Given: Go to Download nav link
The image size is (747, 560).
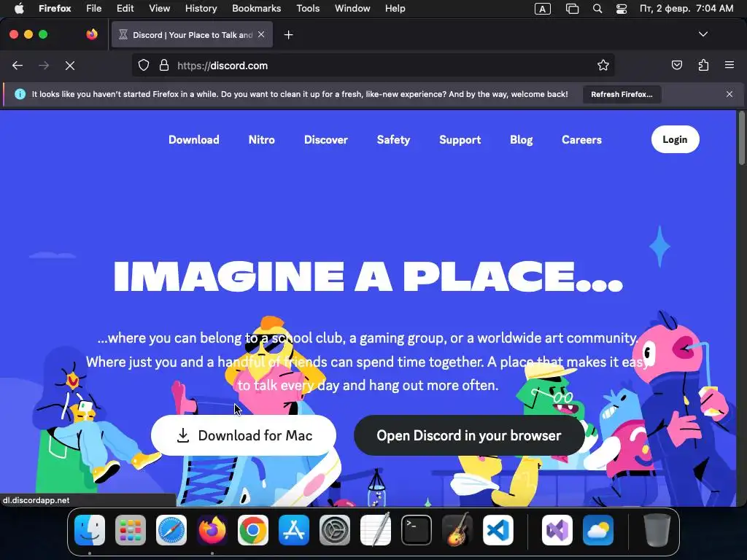Looking at the screenshot, I should tap(194, 139).
